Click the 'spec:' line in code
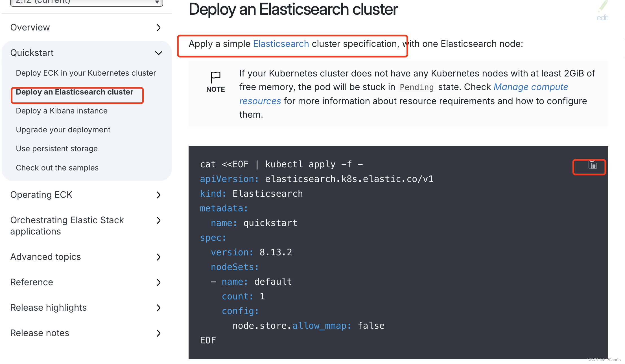The image size is (625, 364). click(213, 238)
